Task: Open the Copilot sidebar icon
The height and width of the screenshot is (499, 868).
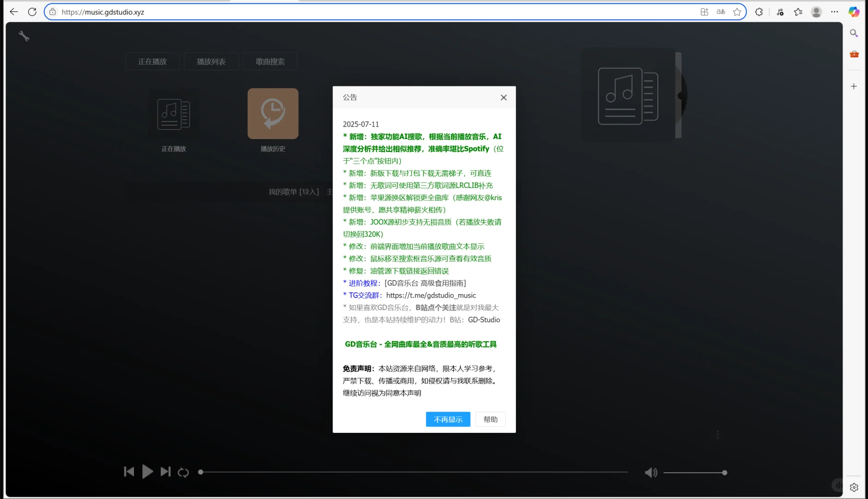Action: [x=853, y=12]
